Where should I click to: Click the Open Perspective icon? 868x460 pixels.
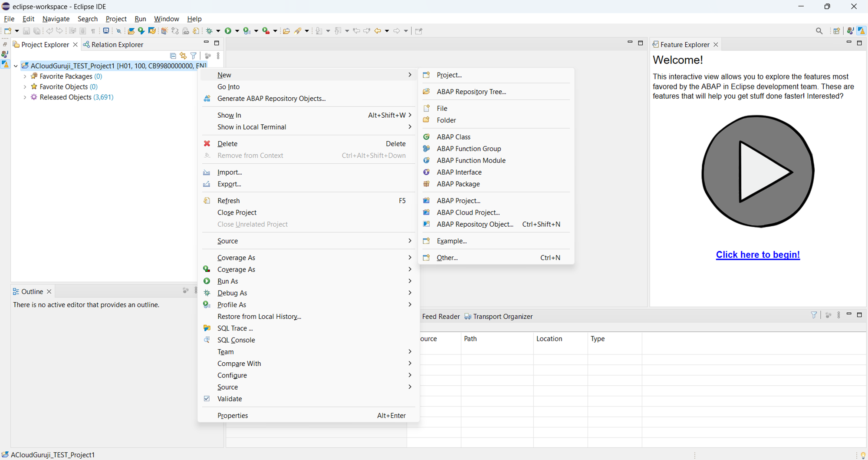[836, 31]
